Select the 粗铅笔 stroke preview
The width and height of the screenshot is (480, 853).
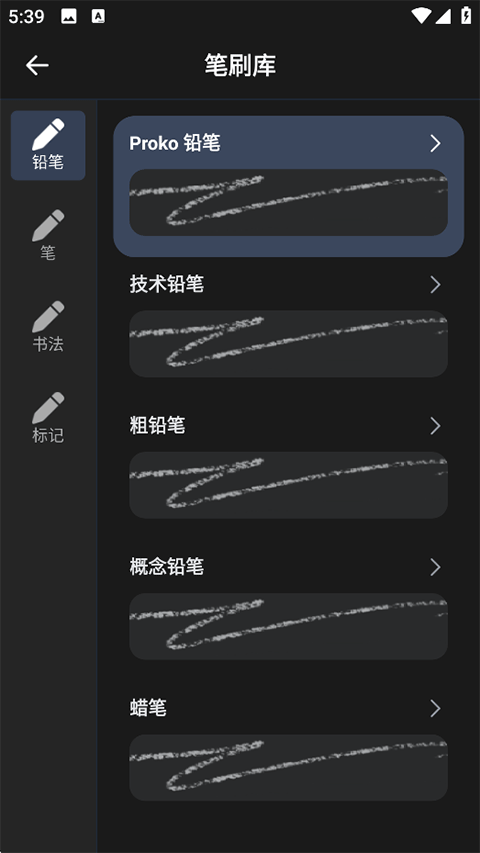288,485
